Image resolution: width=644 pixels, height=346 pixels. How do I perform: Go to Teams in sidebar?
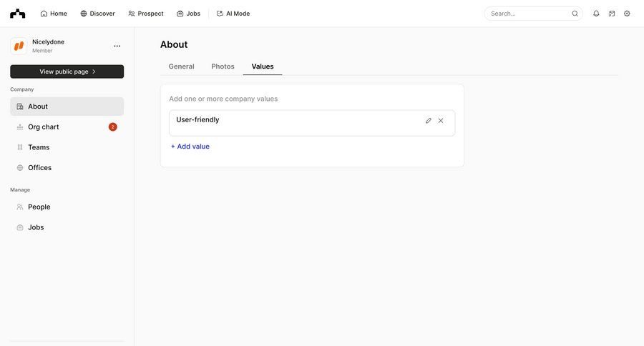pyautogui.click(x=39, y=147)
